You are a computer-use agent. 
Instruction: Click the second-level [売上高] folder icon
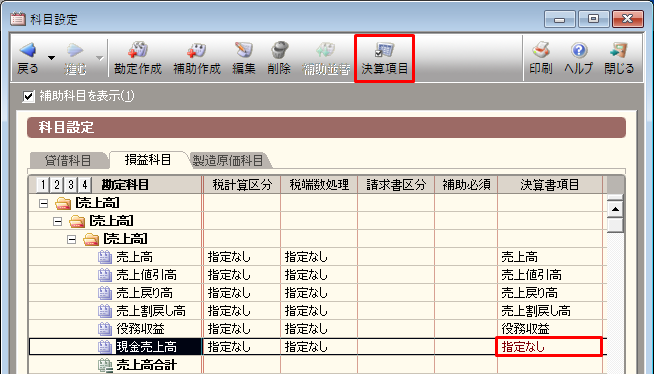click(x=77, y=221)
